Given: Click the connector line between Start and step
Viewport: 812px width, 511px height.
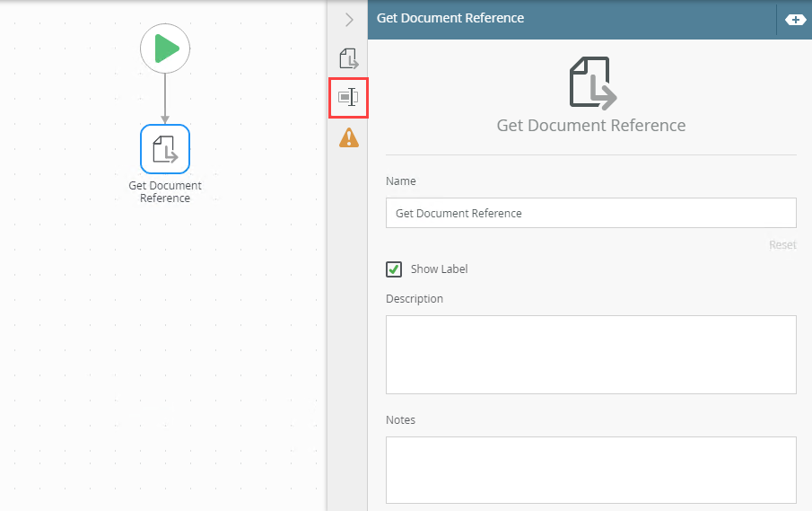Looking at the screenshot, I should click(165, 97).
